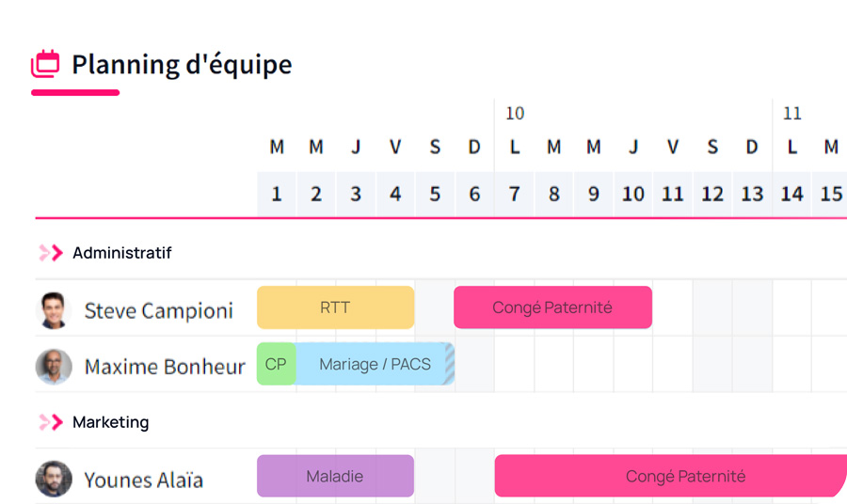The image size is (847, 504).
Task: Collapse the Marketing group chevron
Action: tap(51, 422)
